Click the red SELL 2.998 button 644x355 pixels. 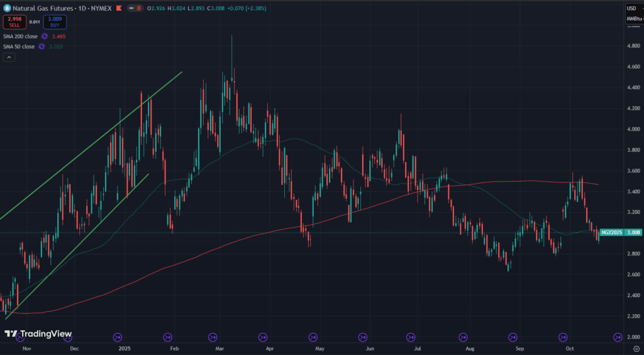point(13,22)
